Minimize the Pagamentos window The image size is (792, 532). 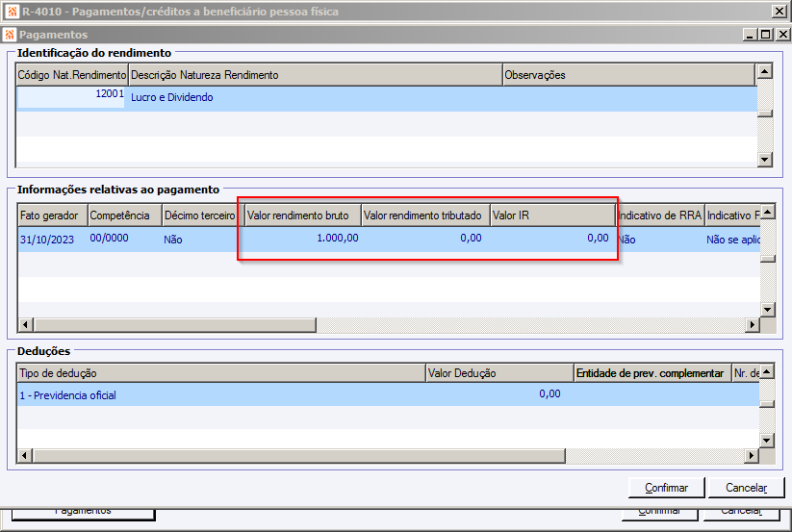750,35
